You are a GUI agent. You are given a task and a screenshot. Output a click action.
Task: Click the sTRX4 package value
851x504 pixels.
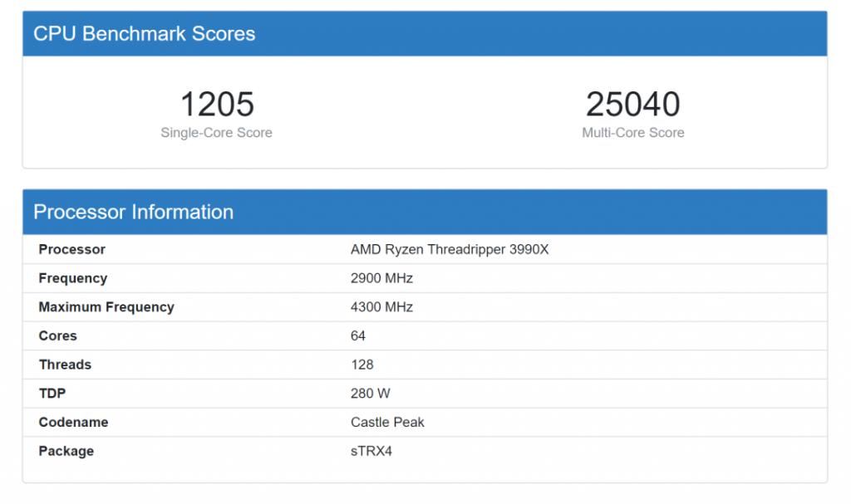click(370, 451)
